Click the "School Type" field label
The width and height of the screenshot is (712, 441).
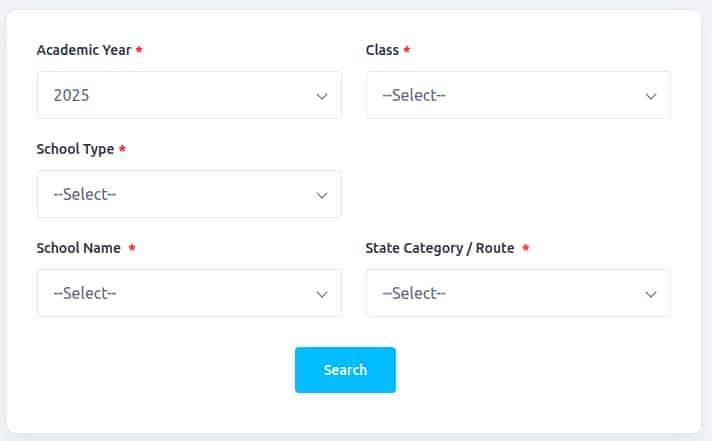[75, 149]
